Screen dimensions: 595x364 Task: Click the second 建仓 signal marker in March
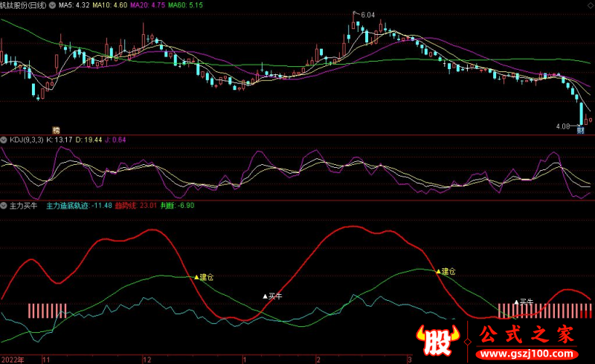(446, 271)
